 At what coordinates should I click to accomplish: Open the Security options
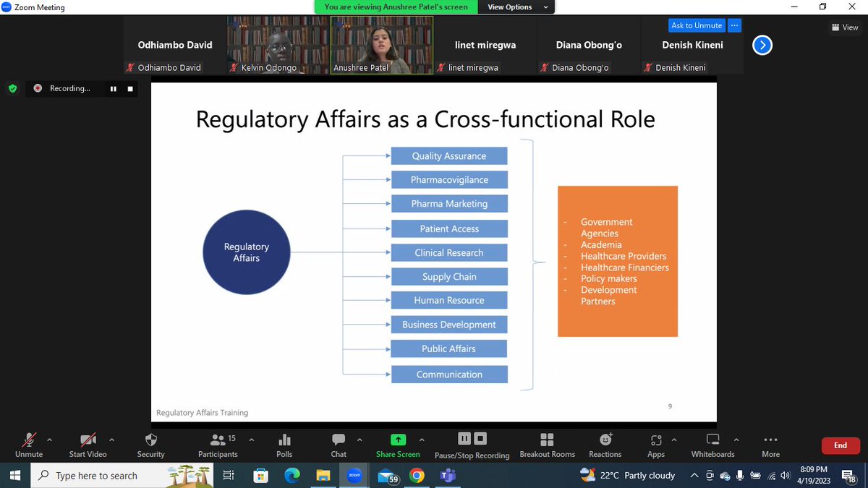click(150, 445)
